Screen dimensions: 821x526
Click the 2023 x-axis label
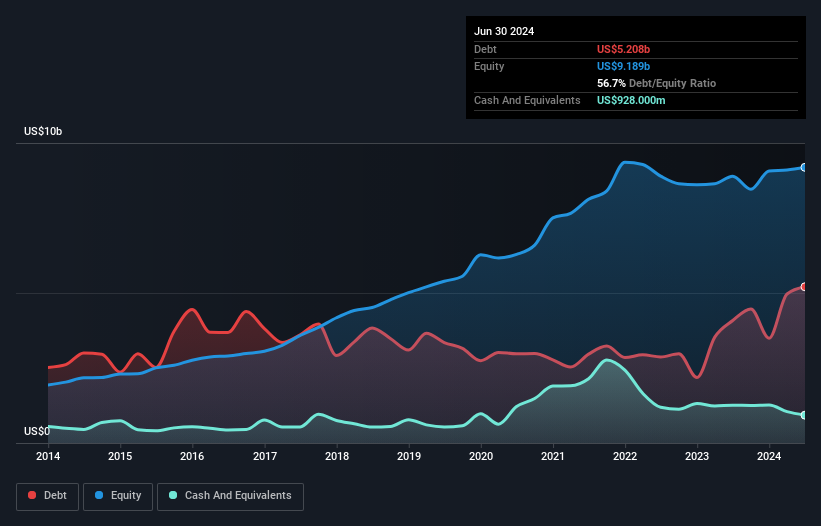[x=697, y=456]
